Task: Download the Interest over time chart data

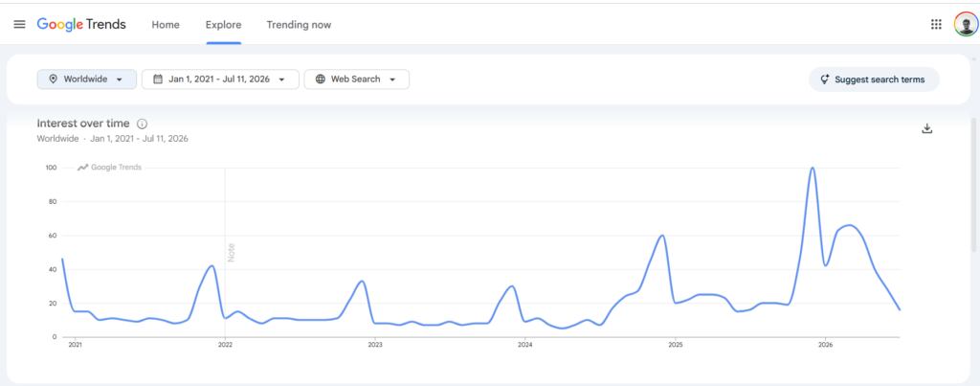Action: (926, 128)
